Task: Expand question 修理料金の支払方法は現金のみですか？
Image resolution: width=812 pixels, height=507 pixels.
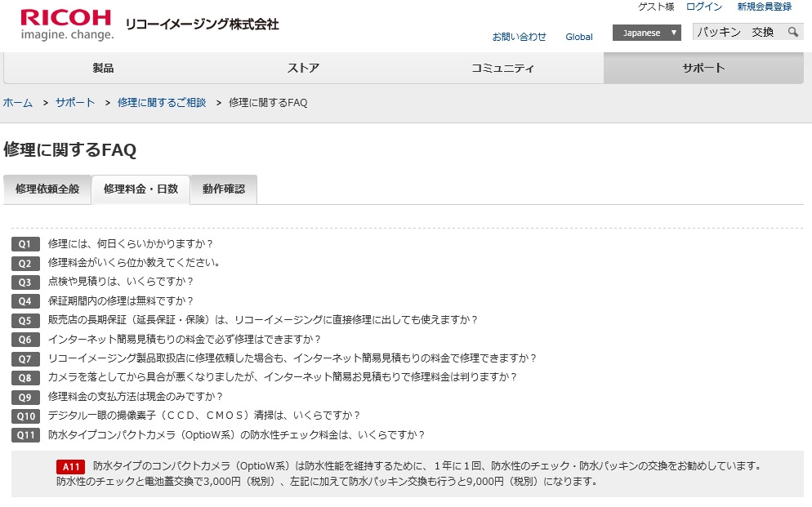Action: click(x=135, y=396)
